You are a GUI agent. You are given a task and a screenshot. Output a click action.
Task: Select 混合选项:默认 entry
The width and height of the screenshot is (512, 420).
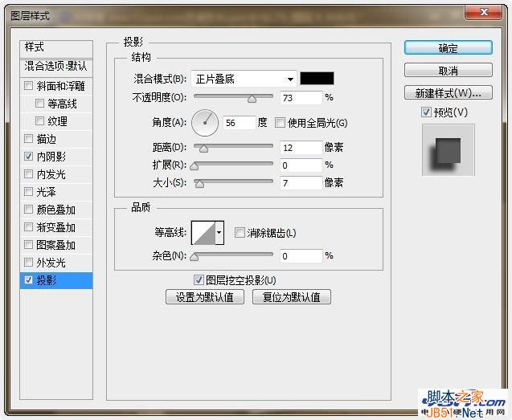coord(56,67)
